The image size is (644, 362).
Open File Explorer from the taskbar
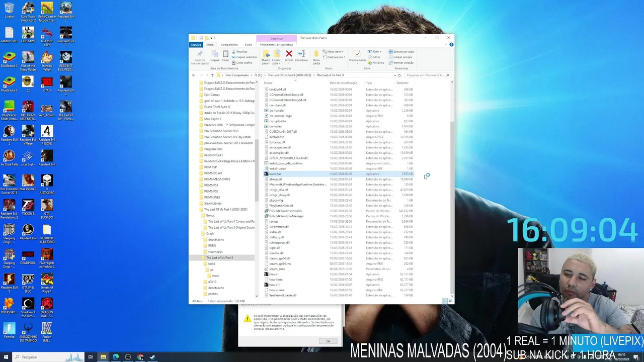(x=103, y=357)
